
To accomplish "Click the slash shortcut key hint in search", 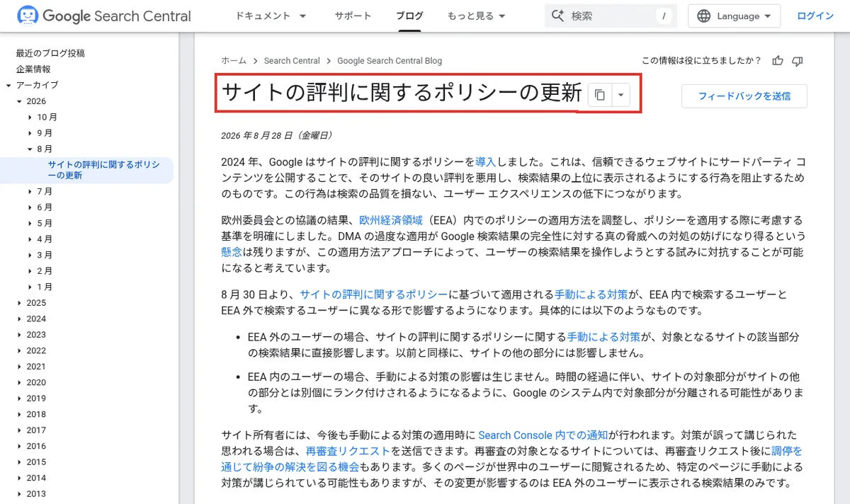I will click(x=664, y=16).
